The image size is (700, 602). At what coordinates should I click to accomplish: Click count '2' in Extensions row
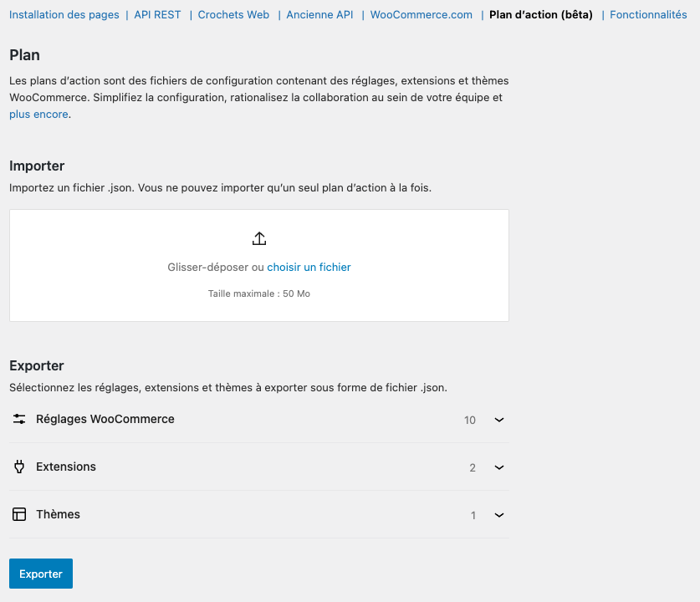pos(473,467)
